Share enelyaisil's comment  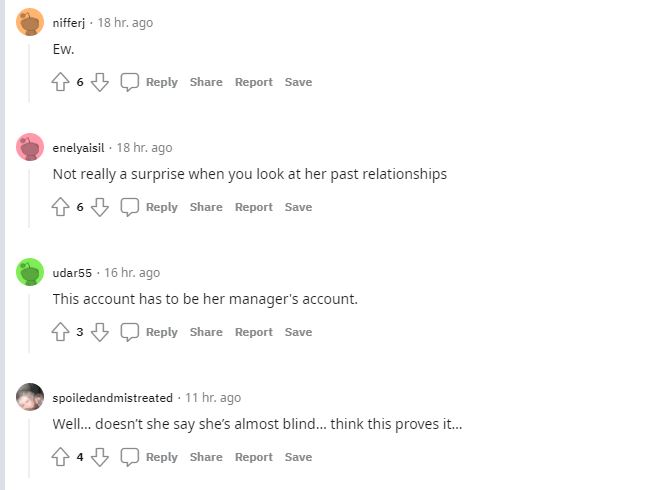pos(206,207)
